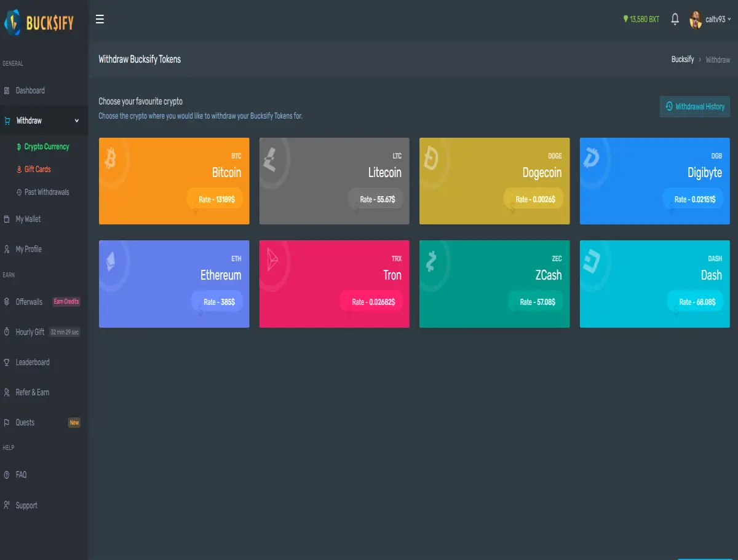Open Dashboard from the sidebar

[30, 90]
